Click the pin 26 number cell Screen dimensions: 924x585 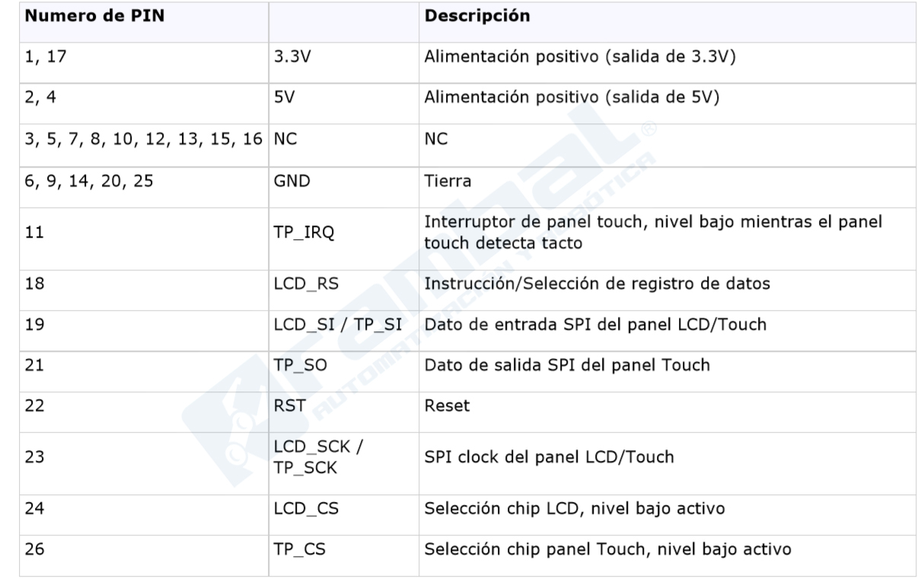click(x=144, y=547)
